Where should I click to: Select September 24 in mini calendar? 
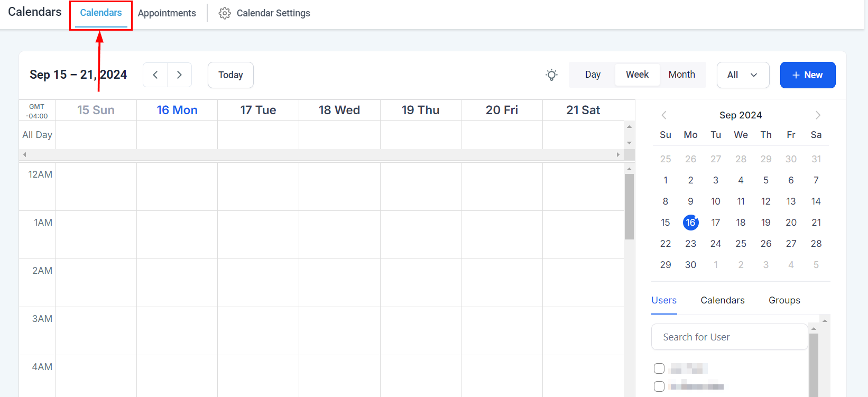pyautogui.click(x=715, y=244)
